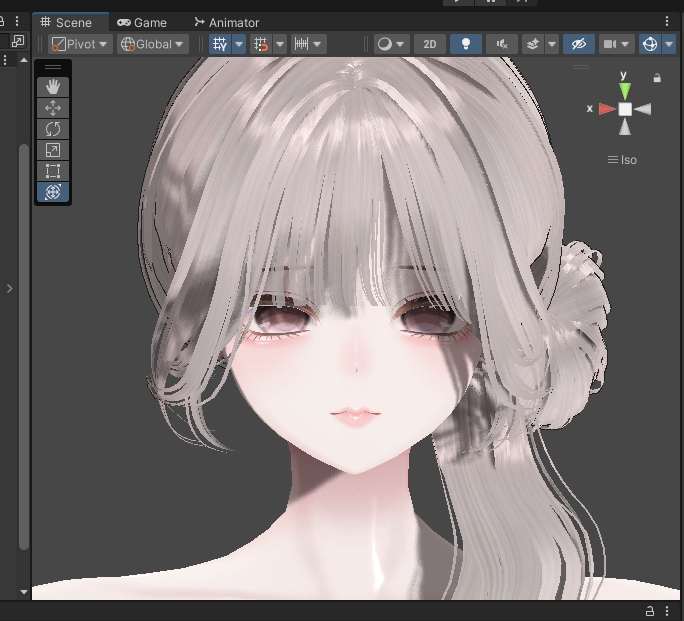Image resolution: width=684 pixels, height=621 pixels.
Task: Open grid snapping settings dropdown arrow
Action: click(280, 44)
